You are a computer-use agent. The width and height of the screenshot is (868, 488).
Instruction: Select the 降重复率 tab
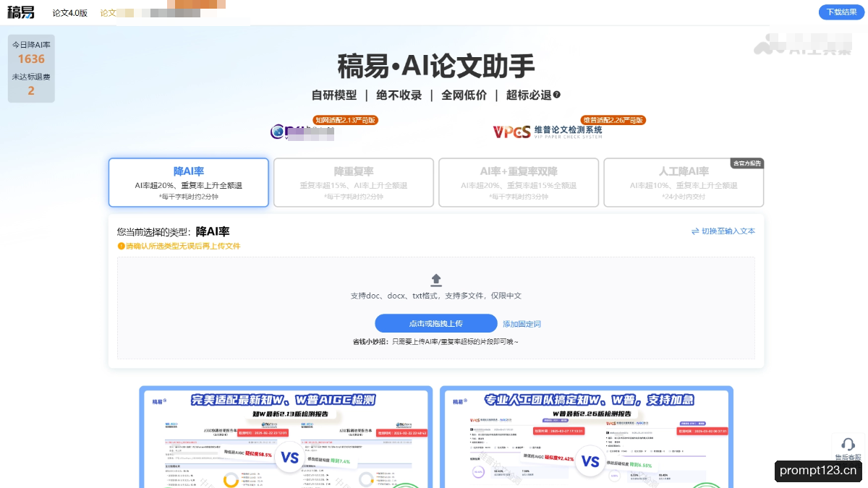click(x=354, y=182)
